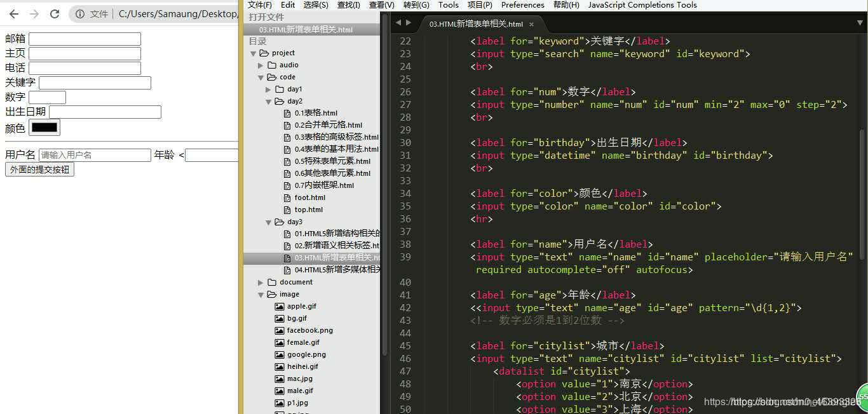
Task: Click the editor's back navigation arrow above the code
Action: (397, 21)
